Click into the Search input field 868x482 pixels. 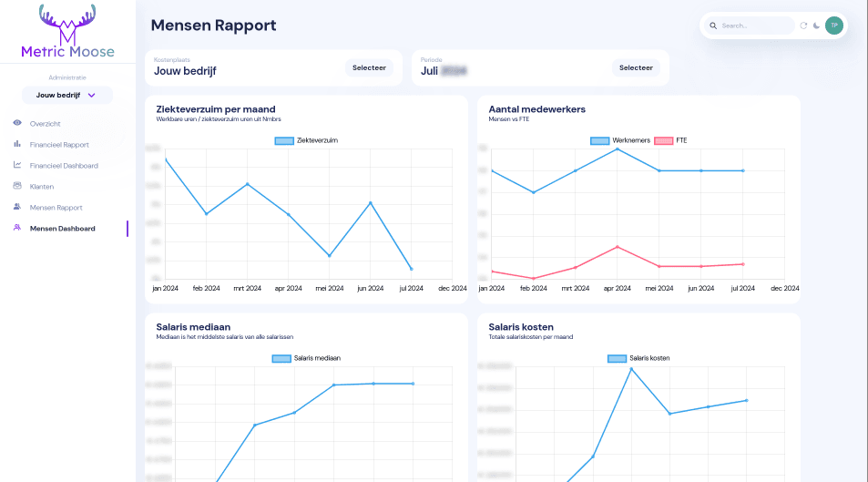point(754,26)
